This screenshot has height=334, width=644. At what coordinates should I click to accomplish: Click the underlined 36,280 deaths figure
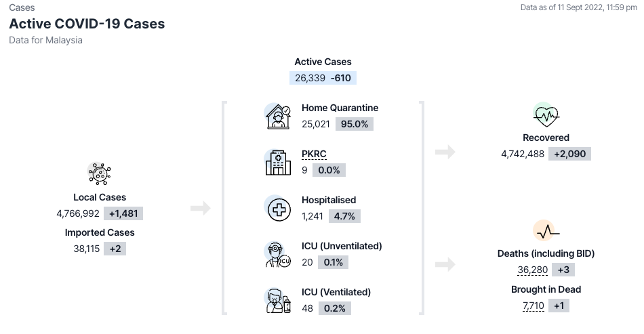coord(533,270)
